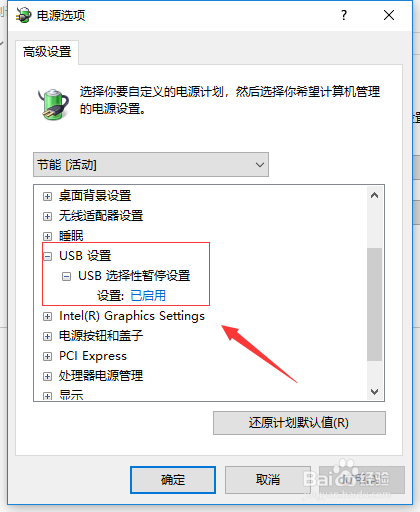Expand the 睡眠 tree node
420x512 pixels.
[47, 236]
